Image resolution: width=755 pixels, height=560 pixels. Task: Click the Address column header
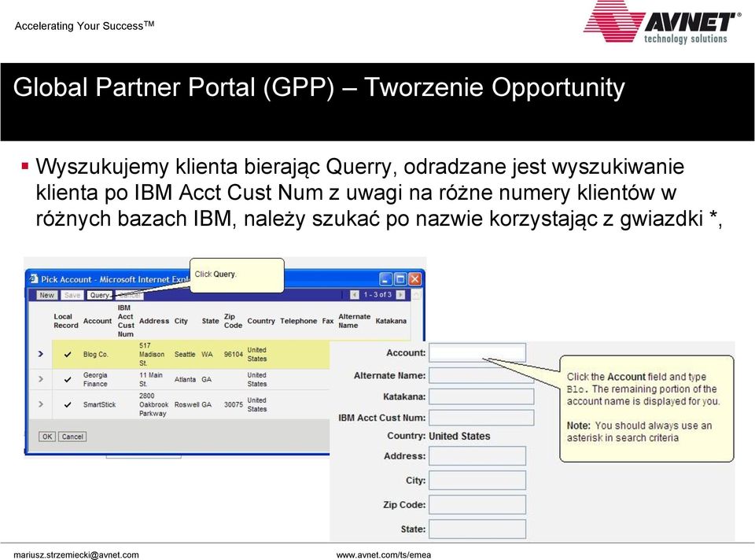(154, 321)
